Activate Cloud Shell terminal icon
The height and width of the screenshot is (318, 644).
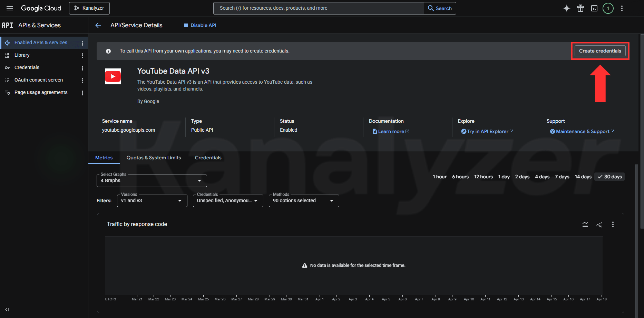click(594, 8)
